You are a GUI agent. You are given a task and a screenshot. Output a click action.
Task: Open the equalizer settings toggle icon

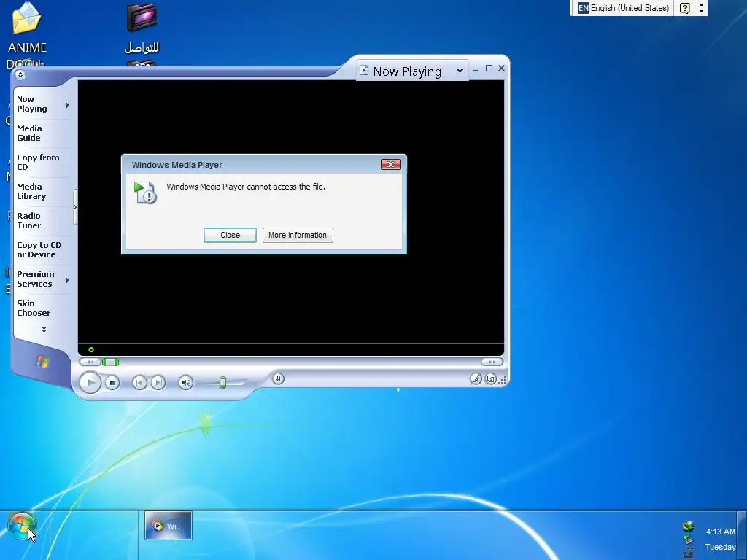(x=278, y=378)
